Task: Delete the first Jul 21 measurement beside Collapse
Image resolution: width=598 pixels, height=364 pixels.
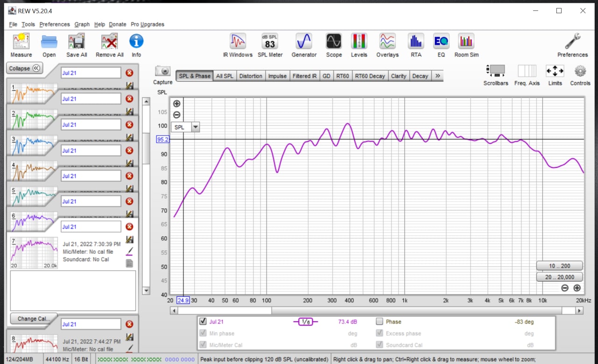Action: pos(129,73)
